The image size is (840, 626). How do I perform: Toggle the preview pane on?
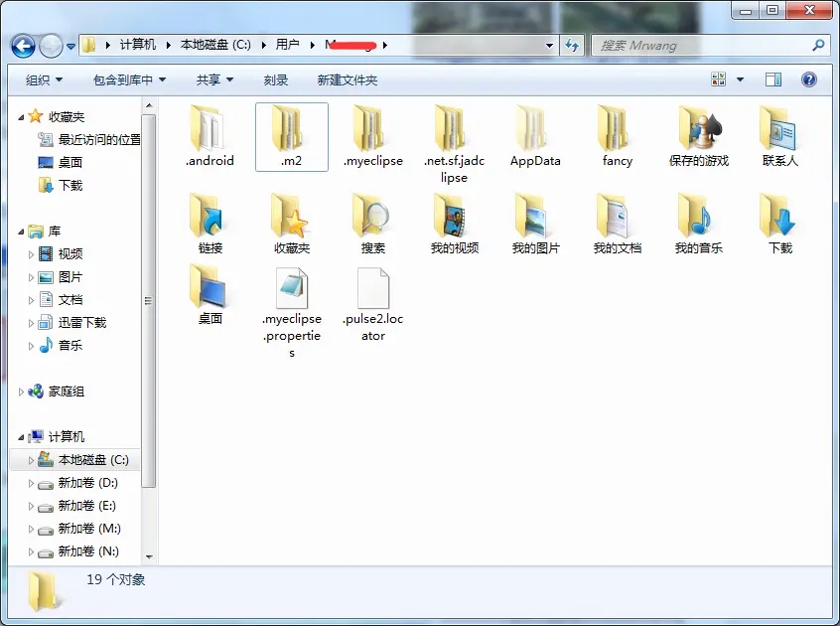772,78
